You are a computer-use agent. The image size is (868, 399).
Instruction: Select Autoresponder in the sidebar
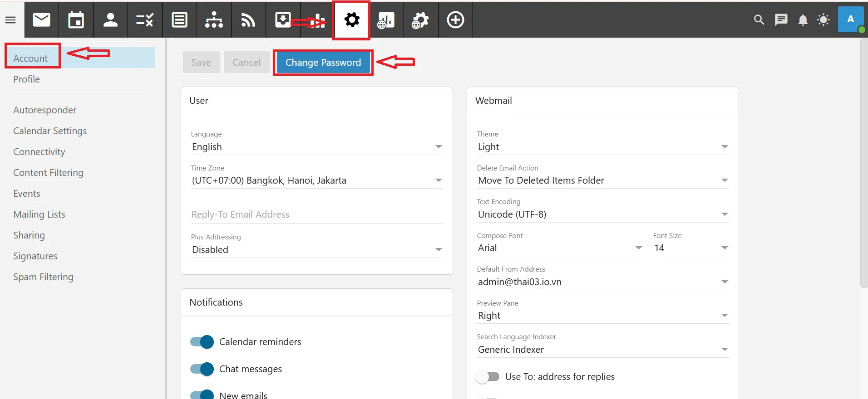pos(45,110)
